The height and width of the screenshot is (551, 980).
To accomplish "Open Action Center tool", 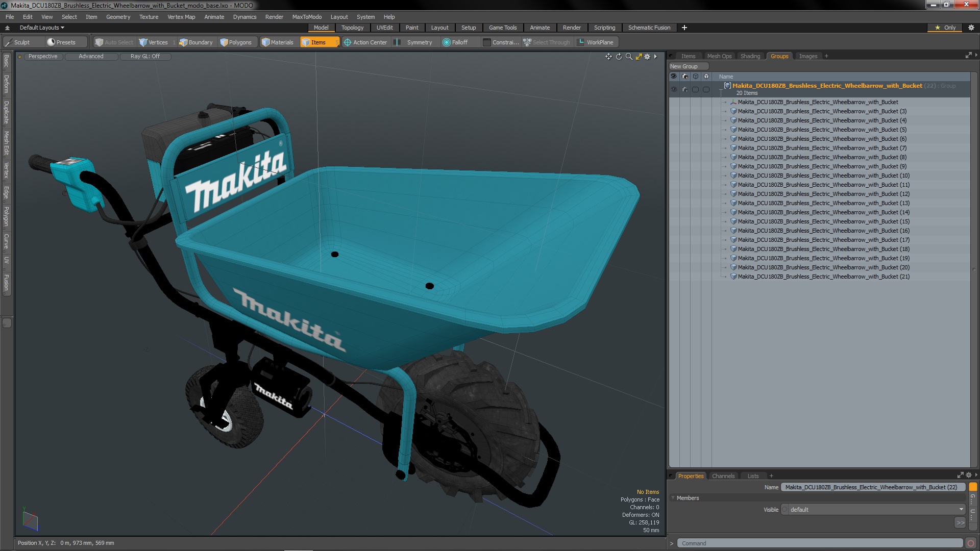I will pyautogui.click(x=365, y=42).
